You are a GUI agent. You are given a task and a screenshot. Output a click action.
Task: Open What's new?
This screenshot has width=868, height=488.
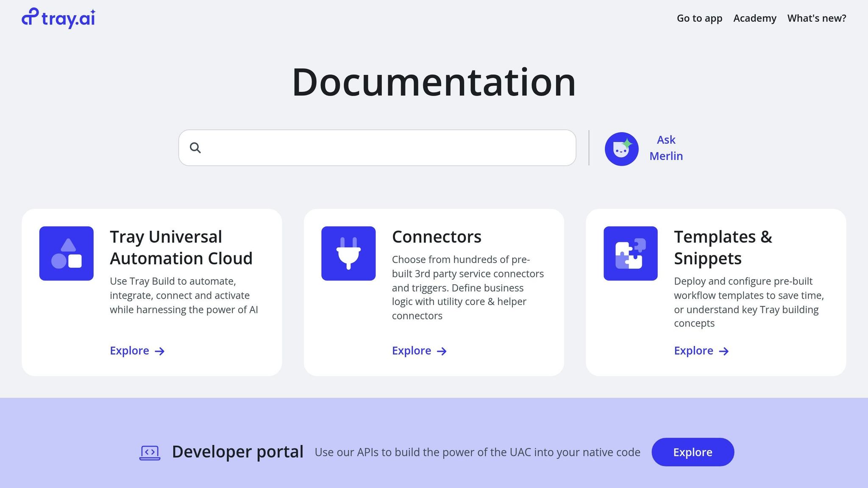coord(816,18)
